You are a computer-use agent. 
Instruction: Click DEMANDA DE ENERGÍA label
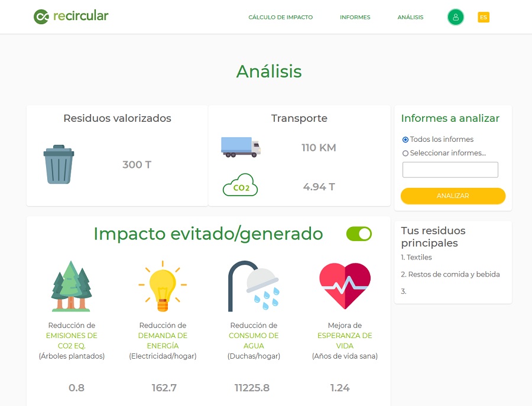[163, 340]
